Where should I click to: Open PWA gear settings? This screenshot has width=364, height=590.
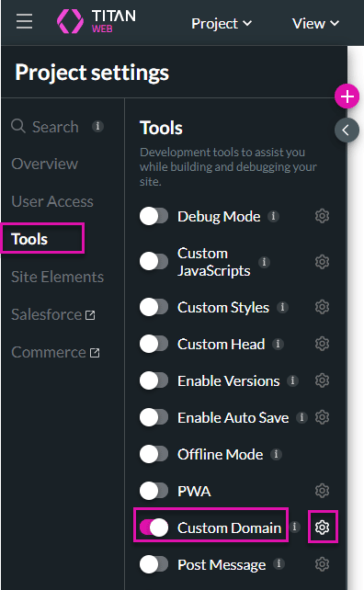pos(323,491)
